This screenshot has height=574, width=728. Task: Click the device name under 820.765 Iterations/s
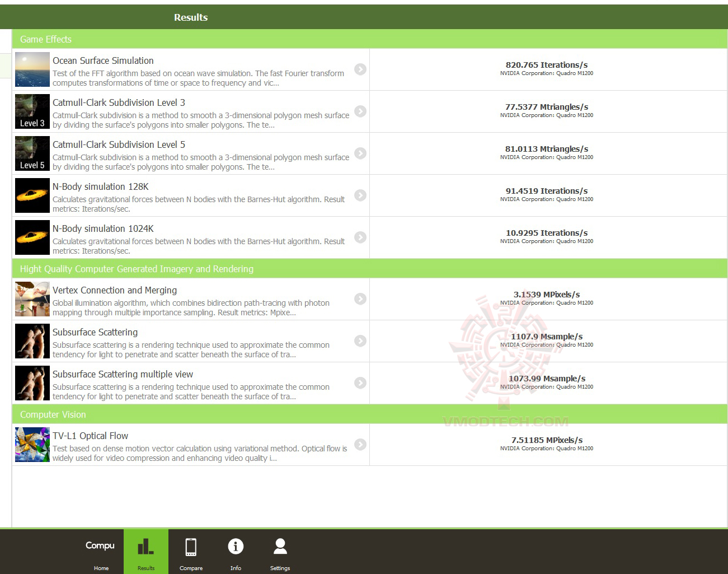(547, 73)
